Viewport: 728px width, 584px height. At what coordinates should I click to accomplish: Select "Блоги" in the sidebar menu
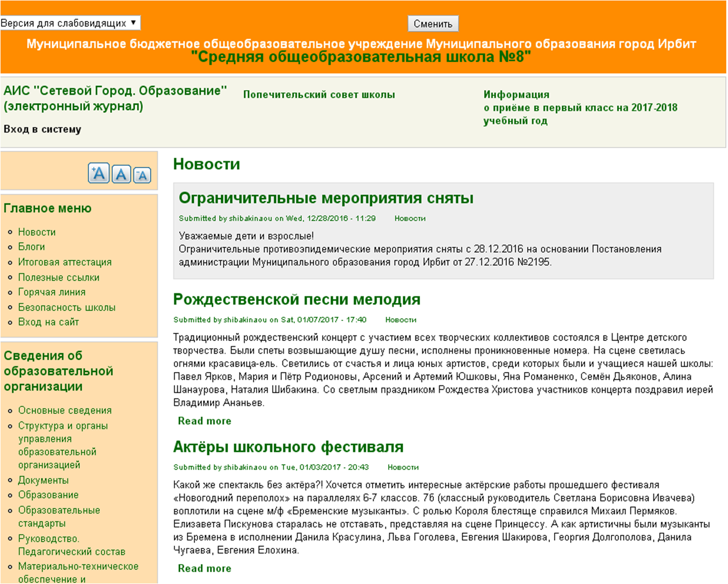coord(31,246)
